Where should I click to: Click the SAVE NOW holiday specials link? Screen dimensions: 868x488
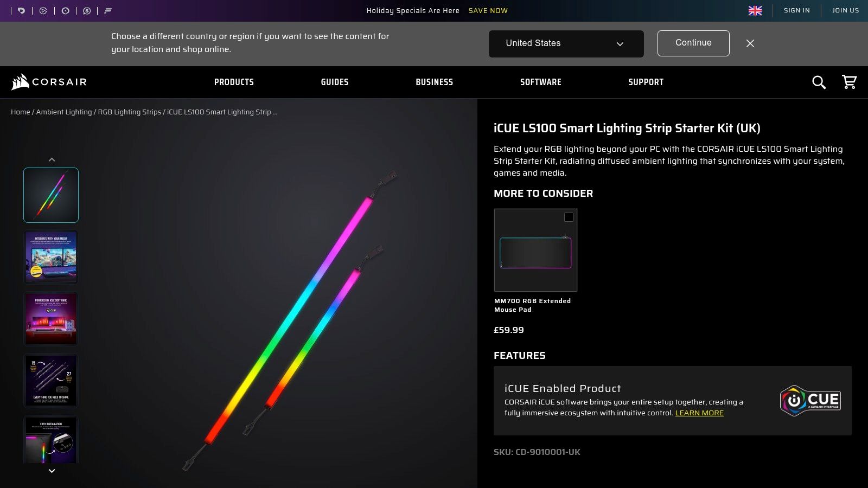(x=488, y=10)
